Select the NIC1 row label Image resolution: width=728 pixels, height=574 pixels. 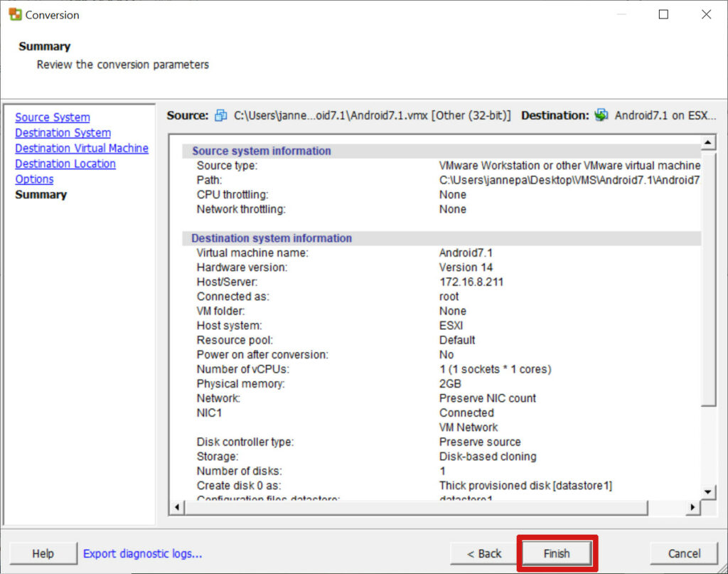coord(210,413)
